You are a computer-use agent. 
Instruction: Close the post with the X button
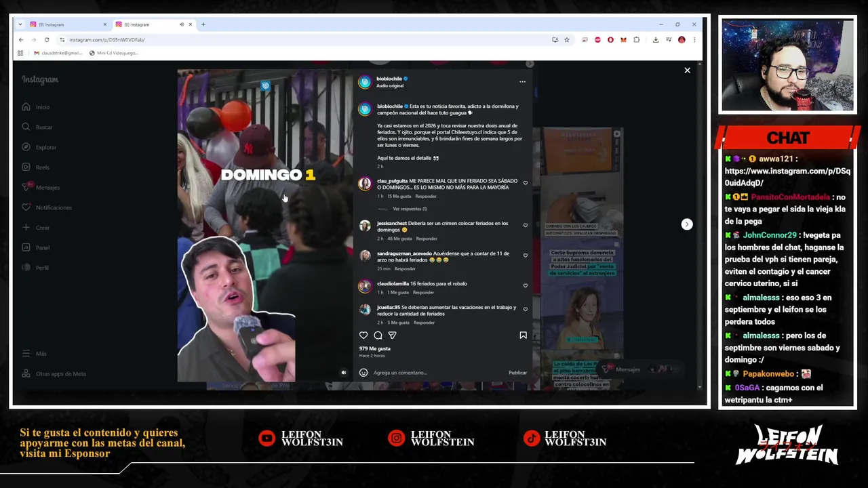(687, 70)
